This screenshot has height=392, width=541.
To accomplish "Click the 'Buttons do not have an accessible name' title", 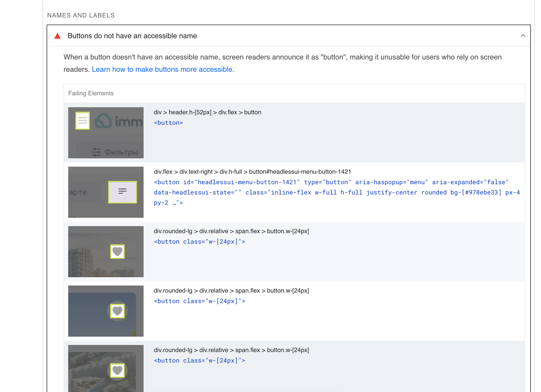I will point(132,36).
